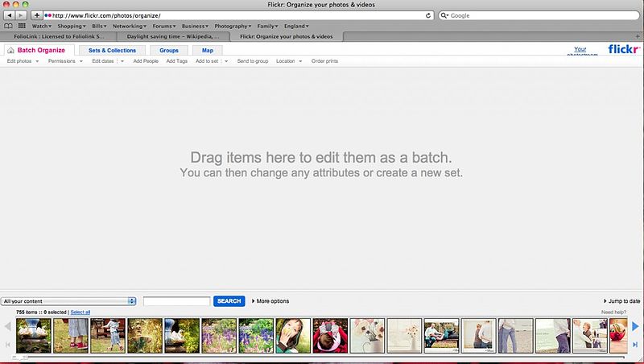Click the photo strip scrollbar handle
This screenshot has width=644, height=364.
coord(19,358)
